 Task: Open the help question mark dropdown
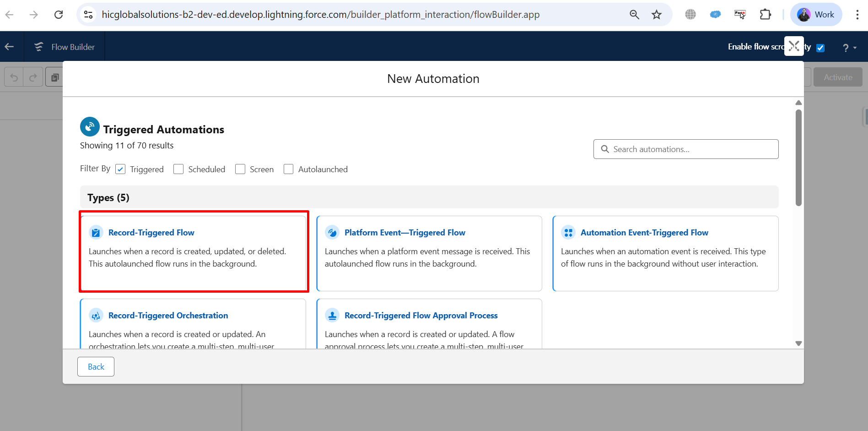(x=849, y=48)
